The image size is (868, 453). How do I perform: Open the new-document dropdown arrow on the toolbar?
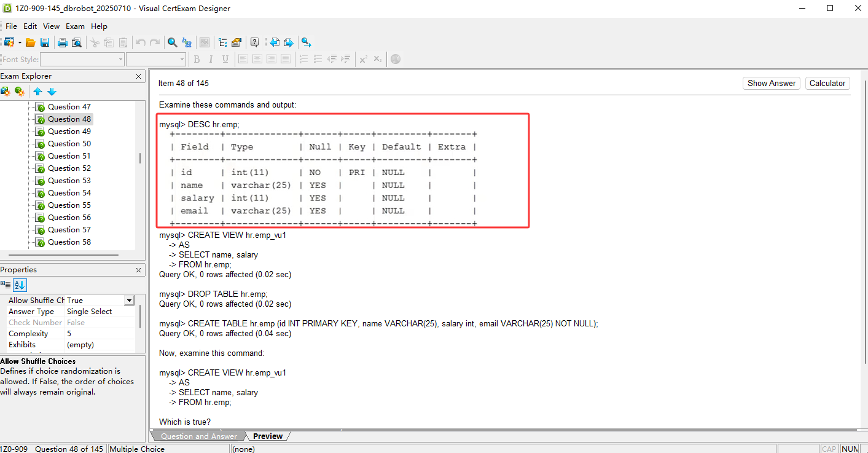click(x=20, y=42)
